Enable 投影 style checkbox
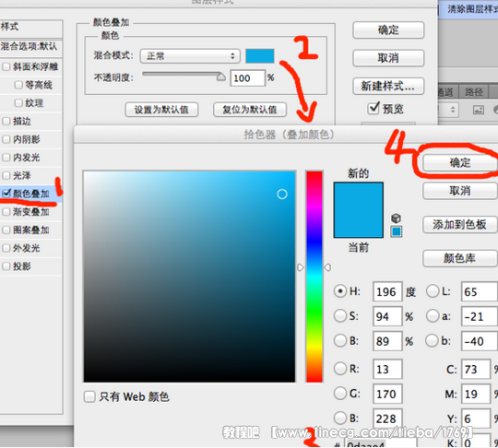The image size is (498, 448). pos(6,266)
